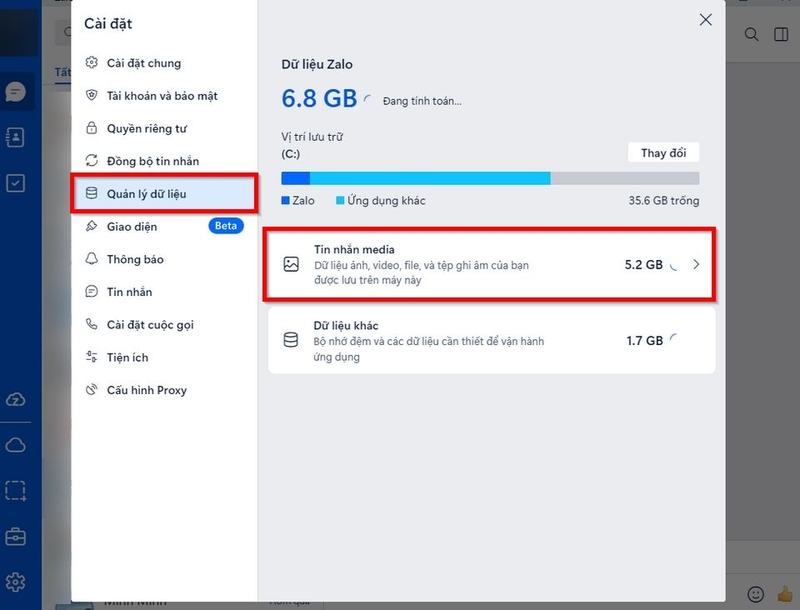The width and height of the screenshot is (800, 610).
Task: Open Thông báo settings
Action: (164, 259)
